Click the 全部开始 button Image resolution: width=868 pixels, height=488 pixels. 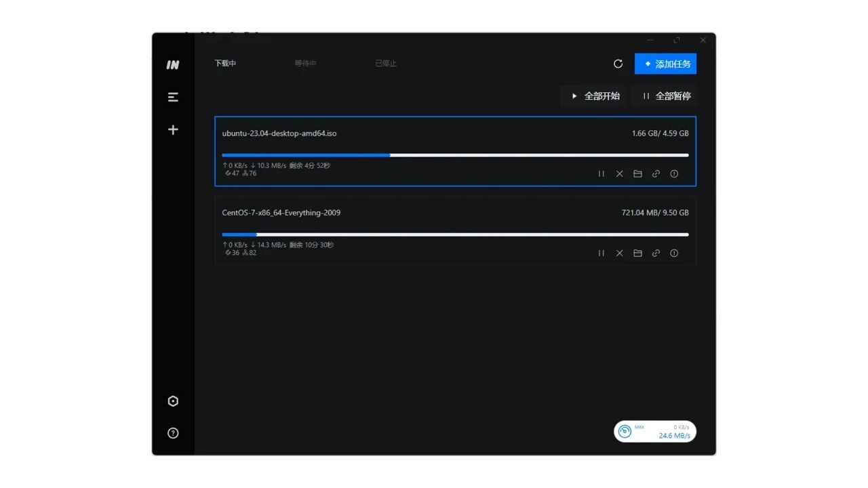595,96
